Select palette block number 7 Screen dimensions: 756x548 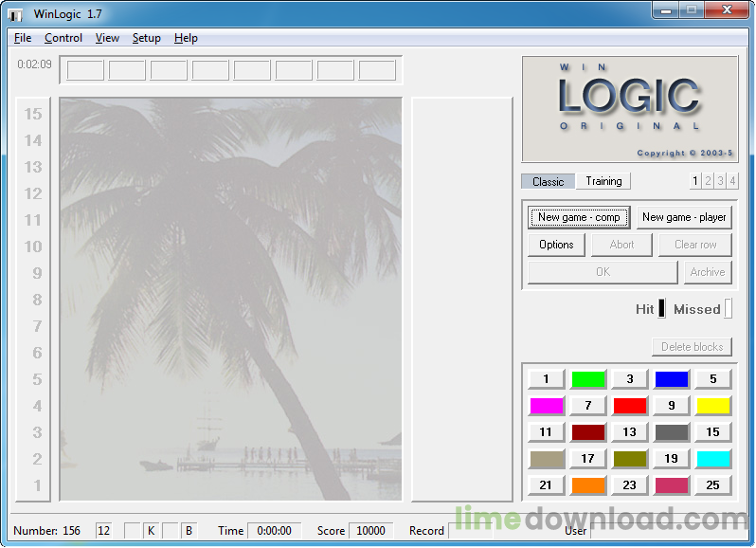click(x=587, y=406)
